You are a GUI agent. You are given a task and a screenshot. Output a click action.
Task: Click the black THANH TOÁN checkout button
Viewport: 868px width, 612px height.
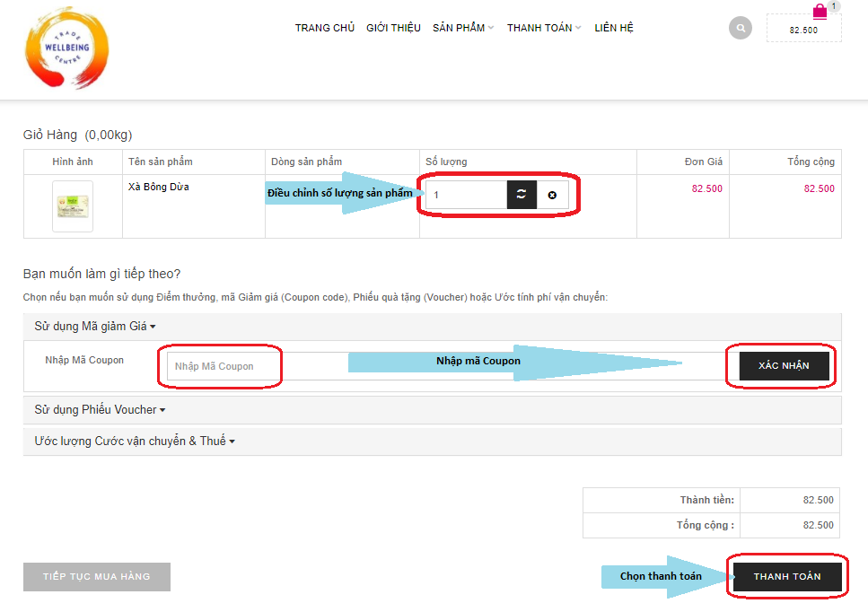click(x=787, y=577)
